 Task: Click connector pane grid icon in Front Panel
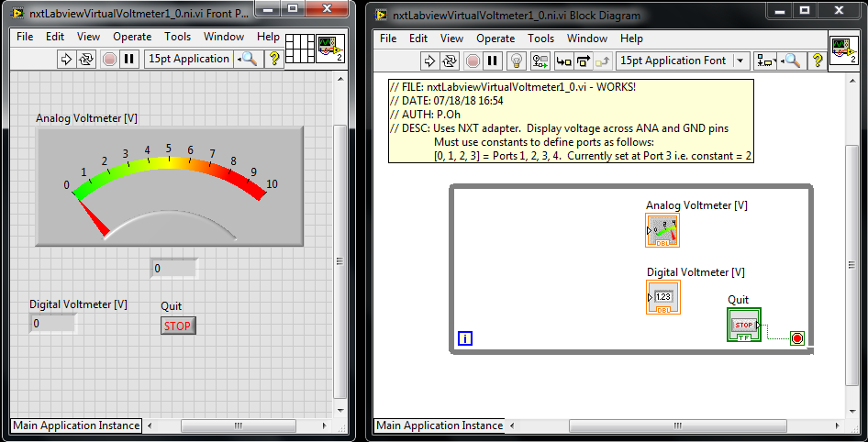coord(301,48)
